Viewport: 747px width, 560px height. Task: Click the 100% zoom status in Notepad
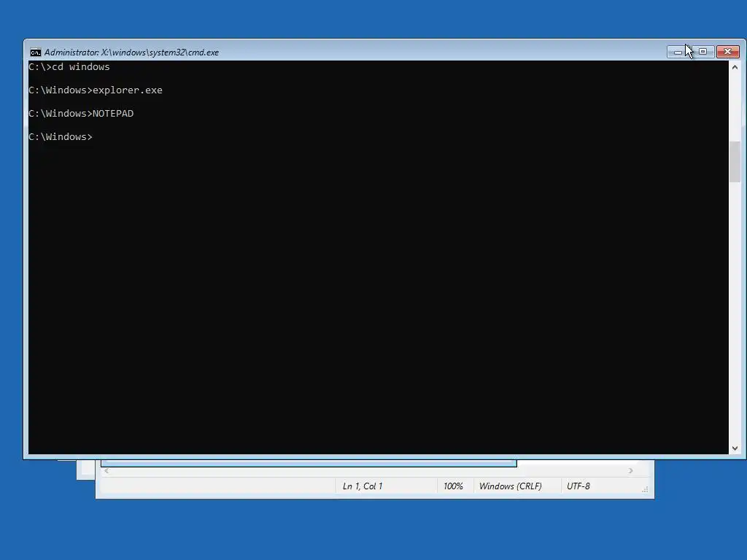coord(453,486)
